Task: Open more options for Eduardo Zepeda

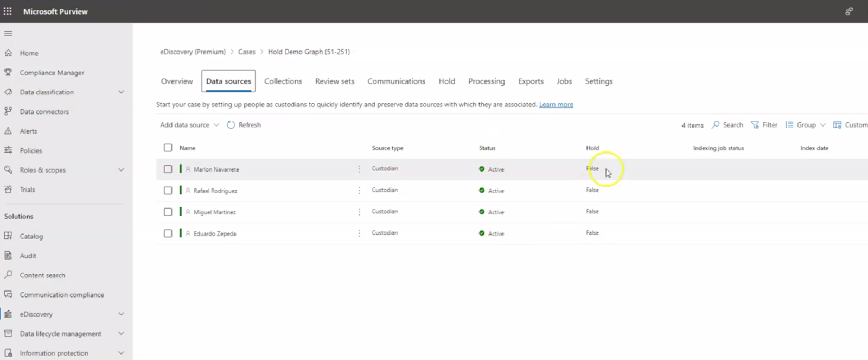Action: pos(359,233)
